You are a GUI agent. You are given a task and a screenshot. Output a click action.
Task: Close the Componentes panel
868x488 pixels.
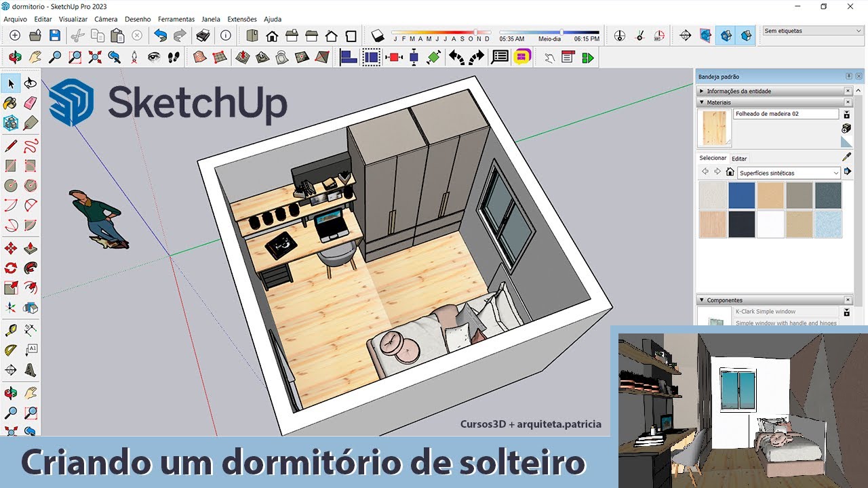[x=848, y=300]
